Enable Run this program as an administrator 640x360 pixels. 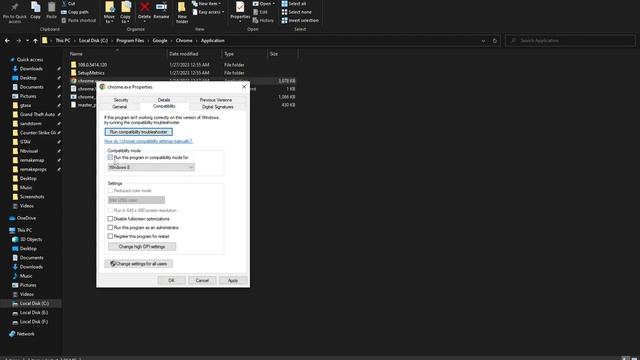click(x=110, y=227)
